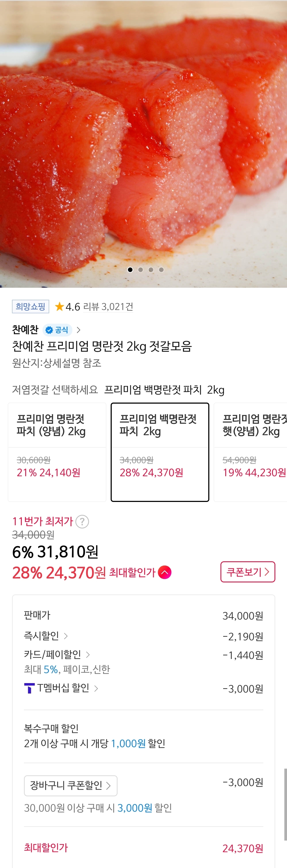The height and width of the screenshot is (868, 287).
Task: Tap the pollack roe product photo
Action: [x=143, y=141]
